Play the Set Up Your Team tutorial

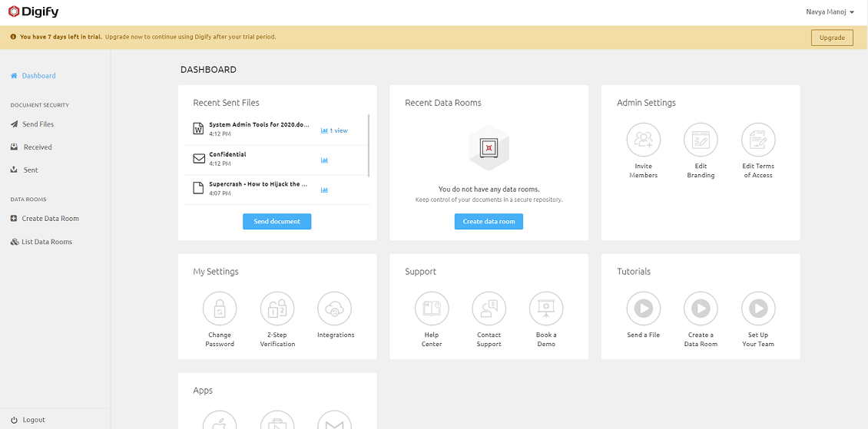pos(758,309)
